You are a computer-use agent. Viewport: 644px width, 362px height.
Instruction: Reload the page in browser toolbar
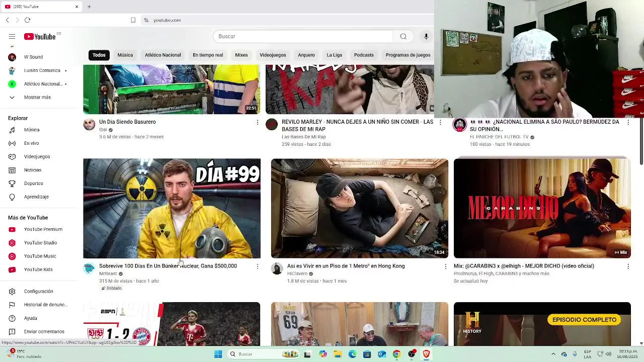(x=27, y=20)
